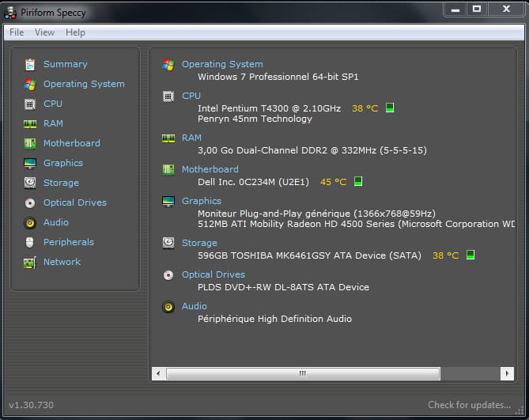Viewport: 529px width, 420px height.
Task: Select Storage in the sidebar
Action: [61, 183]
